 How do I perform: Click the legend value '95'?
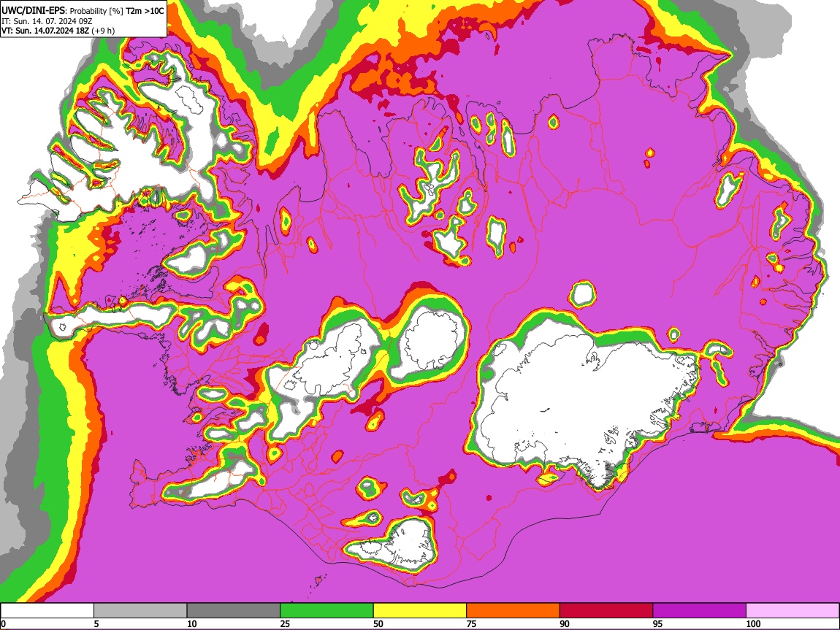coord(658,623)
